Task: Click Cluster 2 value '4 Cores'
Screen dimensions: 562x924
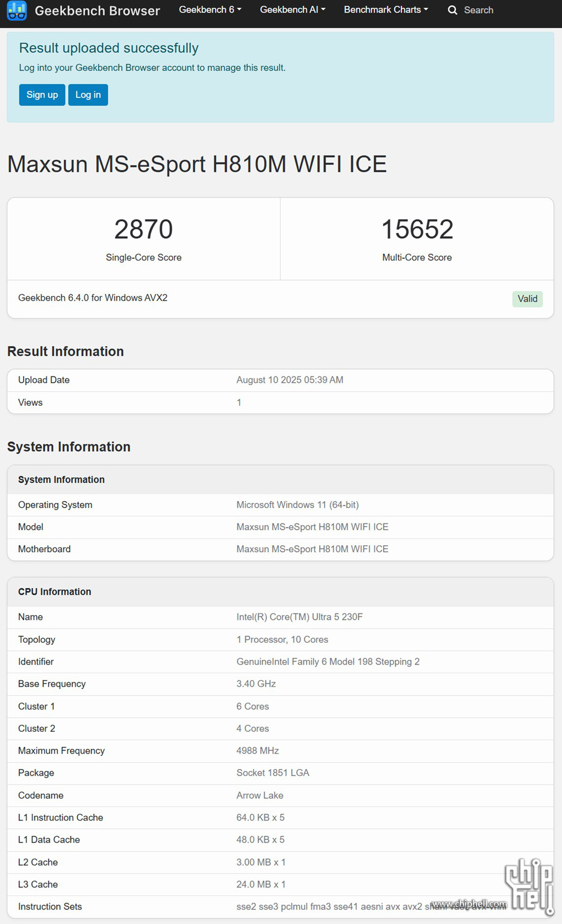Action: 252,728
